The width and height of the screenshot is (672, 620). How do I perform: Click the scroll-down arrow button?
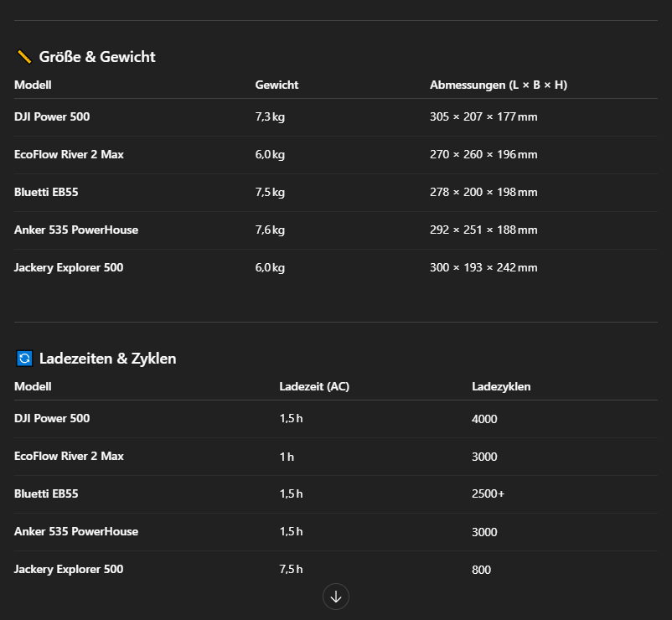pyautogui.click(x=336, y=597)
